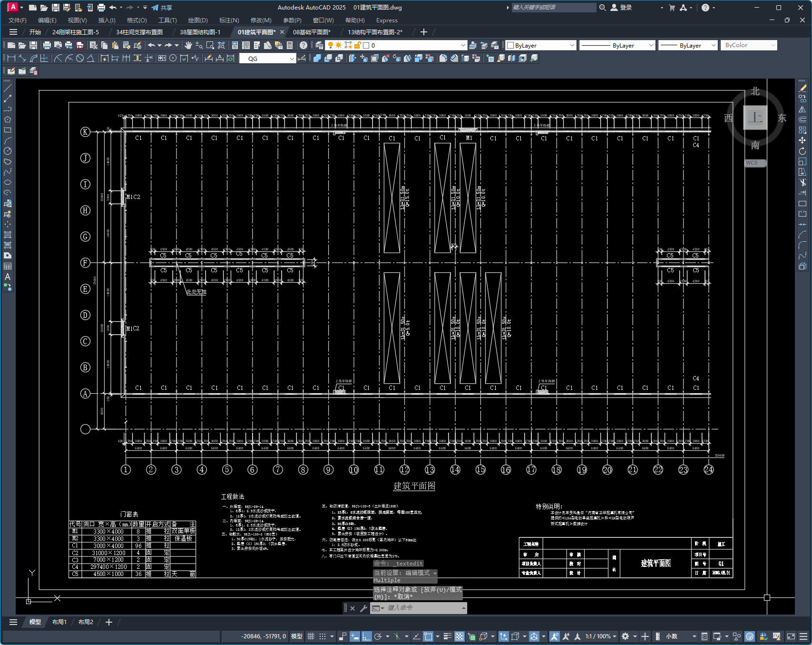Click the keyword search input field

point(553,8)
